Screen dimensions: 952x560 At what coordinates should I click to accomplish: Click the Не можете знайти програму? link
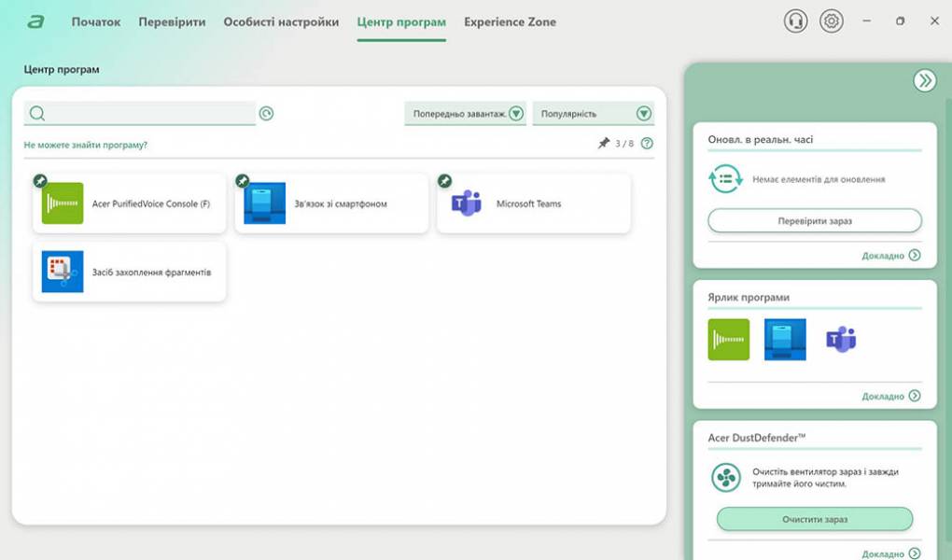[86, 145]
